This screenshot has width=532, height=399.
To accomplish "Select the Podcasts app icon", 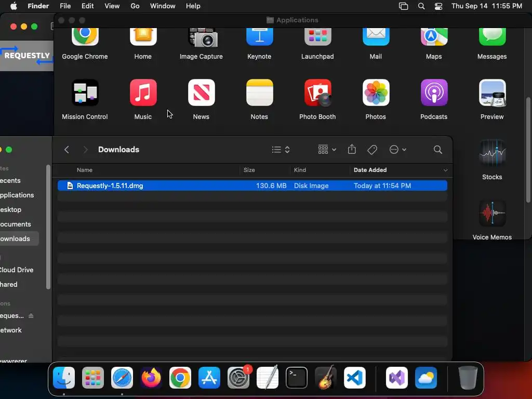I will (434, 92).
